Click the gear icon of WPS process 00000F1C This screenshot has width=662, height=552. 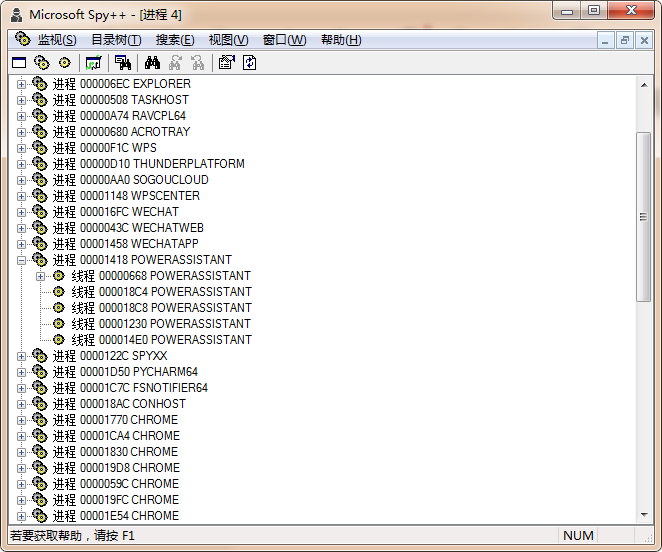[x=40, y=148]
